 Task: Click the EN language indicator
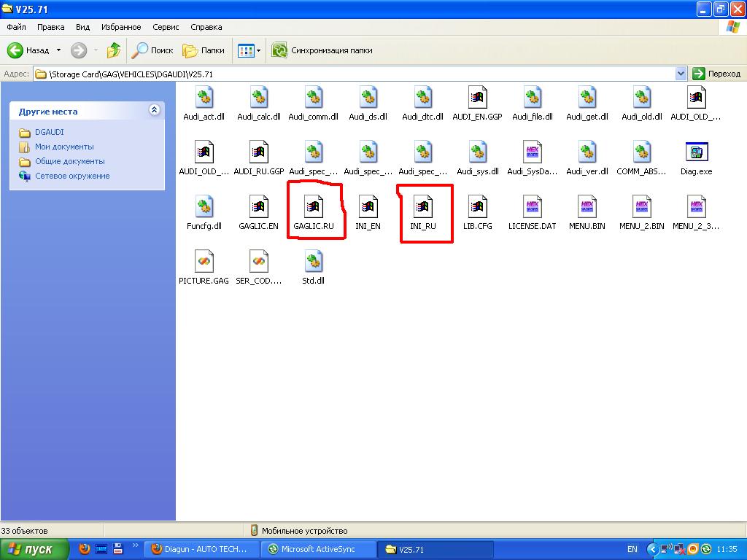click(632, 549)
